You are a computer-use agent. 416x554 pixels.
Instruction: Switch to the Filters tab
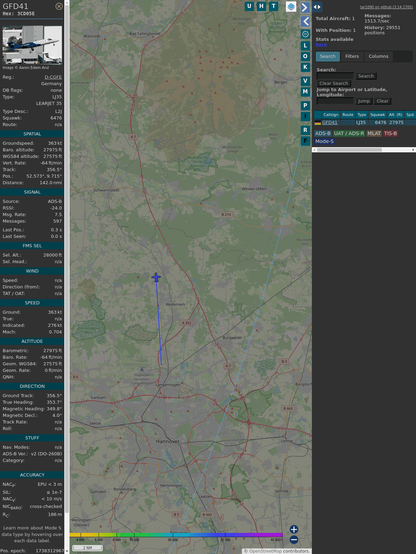coord(352,56)
